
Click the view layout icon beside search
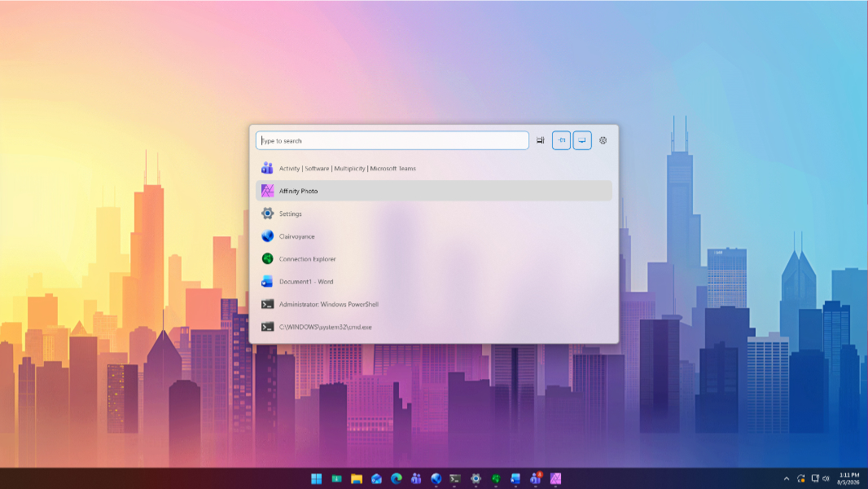point(541,141)
